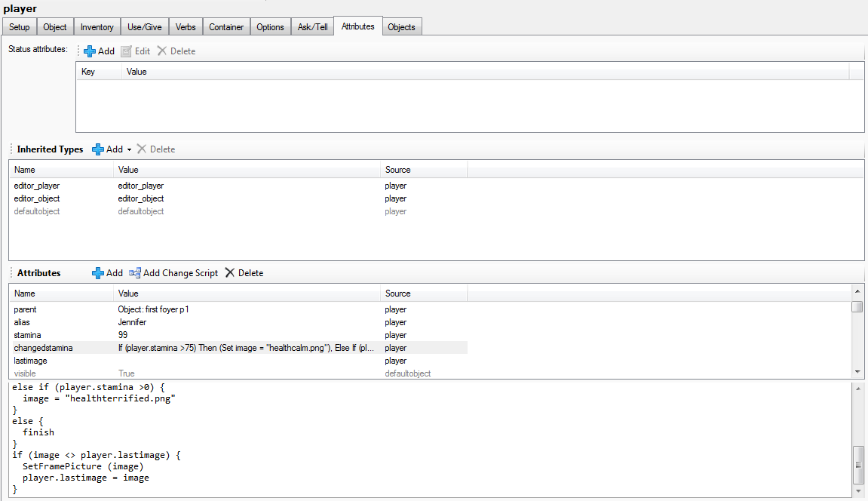Select editor_player in Inherited Types list
This screenshot has width=868, height=501.
click(x=37, y=186)
